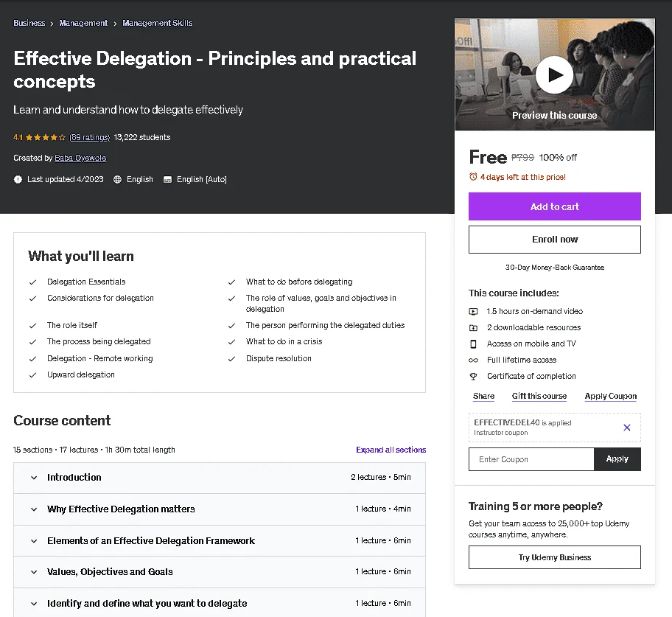Expand Why Effective Delegation matters section
The image size is (672, 617).
click(220, 509)
